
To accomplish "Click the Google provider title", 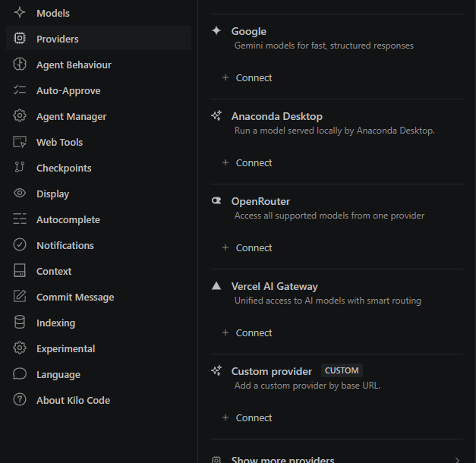I will (x=248, y=31).
